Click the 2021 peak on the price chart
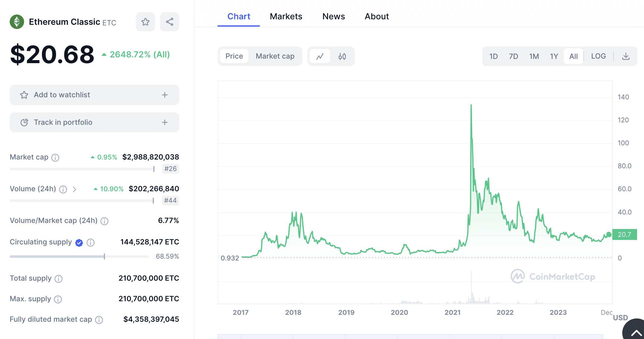 pyautogui.click(x=471, y=105)
